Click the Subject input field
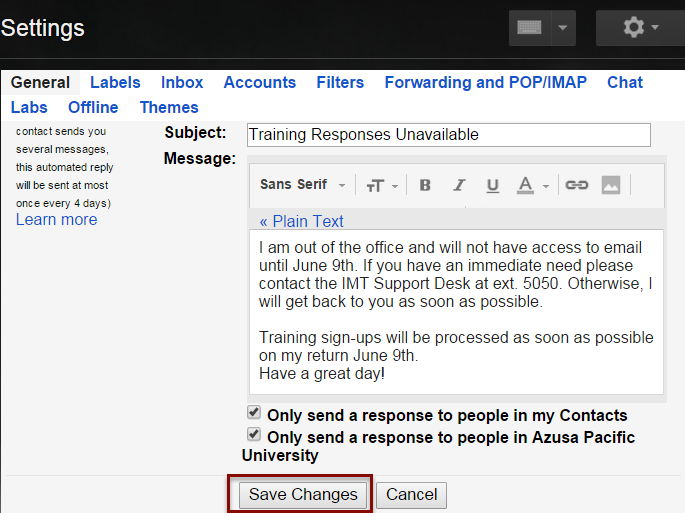The image size is (685, 513). tap(449, 135)
